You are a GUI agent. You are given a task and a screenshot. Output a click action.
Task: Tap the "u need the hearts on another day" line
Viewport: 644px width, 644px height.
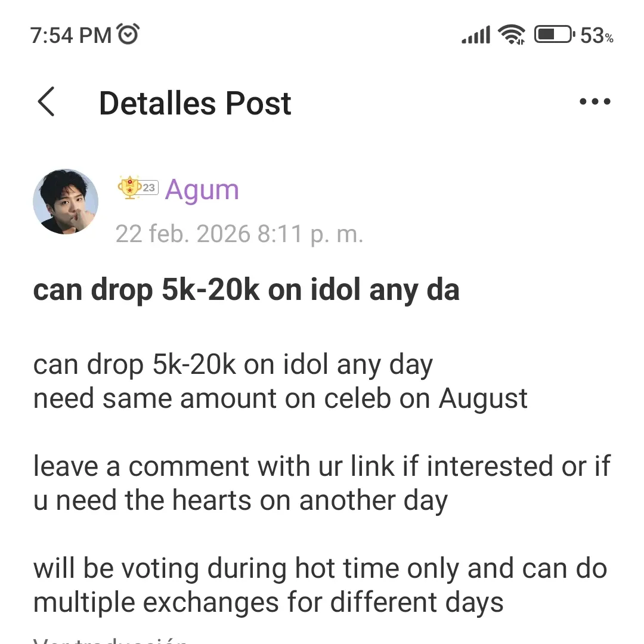pos(240,500)
